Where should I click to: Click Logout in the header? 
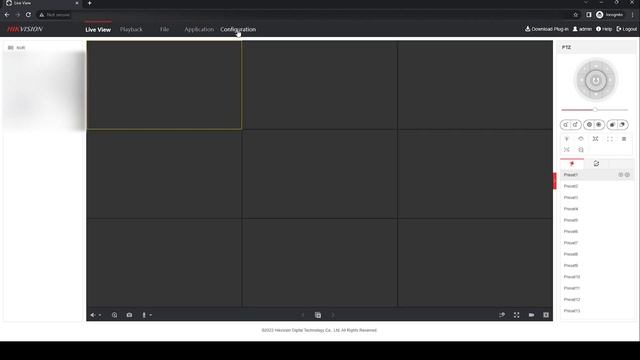(627, 29)
